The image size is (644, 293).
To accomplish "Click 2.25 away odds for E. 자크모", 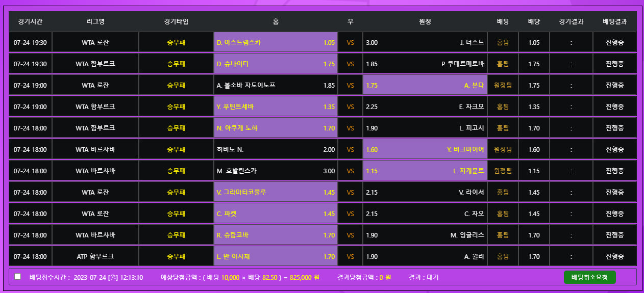I will point(372,107).
